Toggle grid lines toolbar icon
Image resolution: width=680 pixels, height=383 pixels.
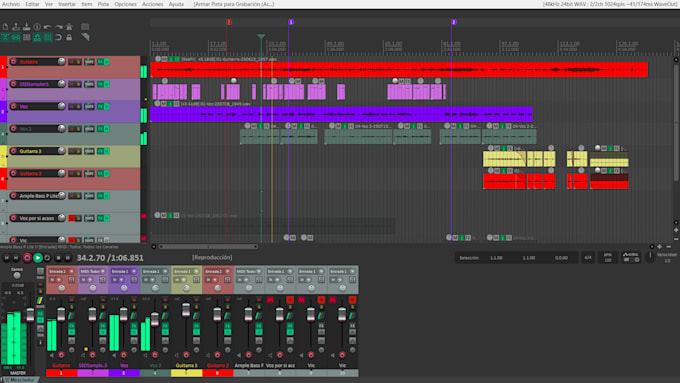[48, 37]
